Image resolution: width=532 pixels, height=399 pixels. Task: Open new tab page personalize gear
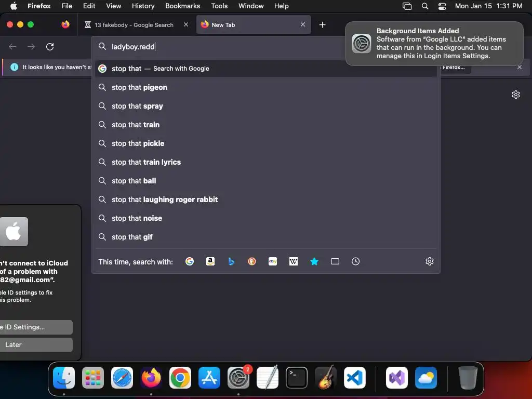coord(516,95)
